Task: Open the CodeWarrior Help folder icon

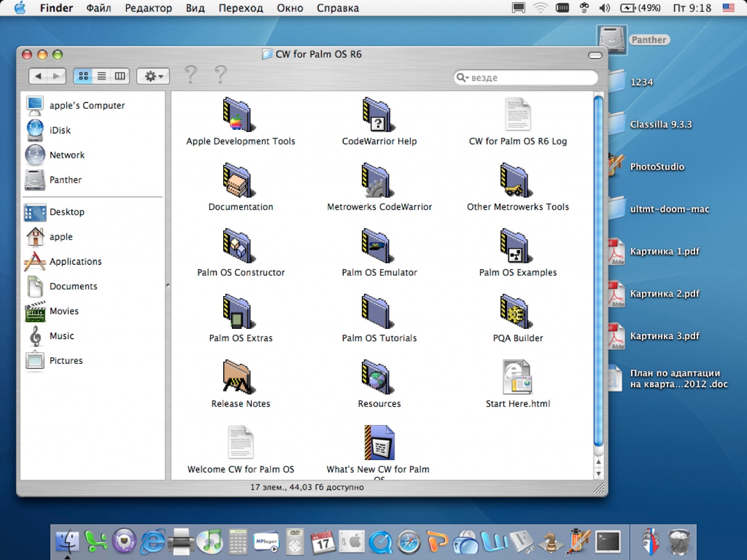Action: (x=378, y=115)
